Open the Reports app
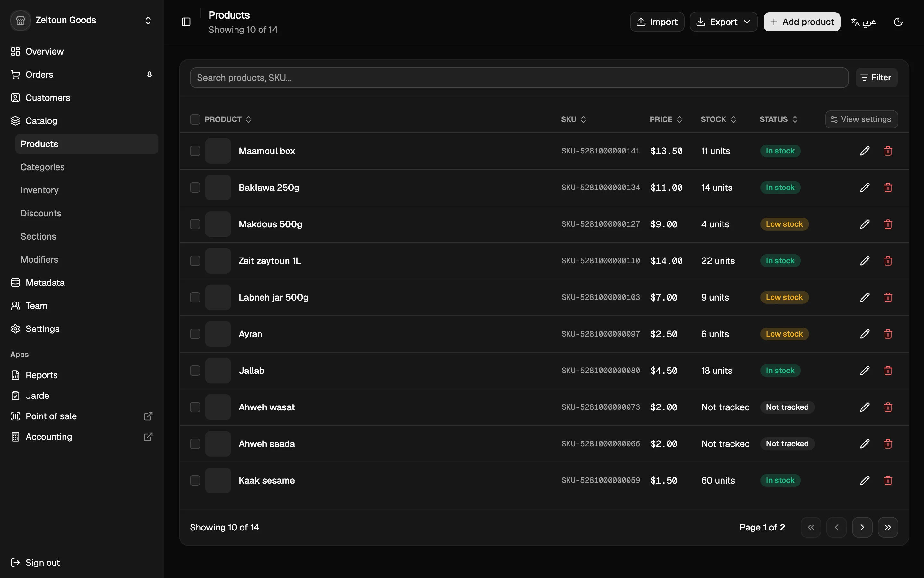The height and width of the screenshot is (578, 924). click(82, 375)
